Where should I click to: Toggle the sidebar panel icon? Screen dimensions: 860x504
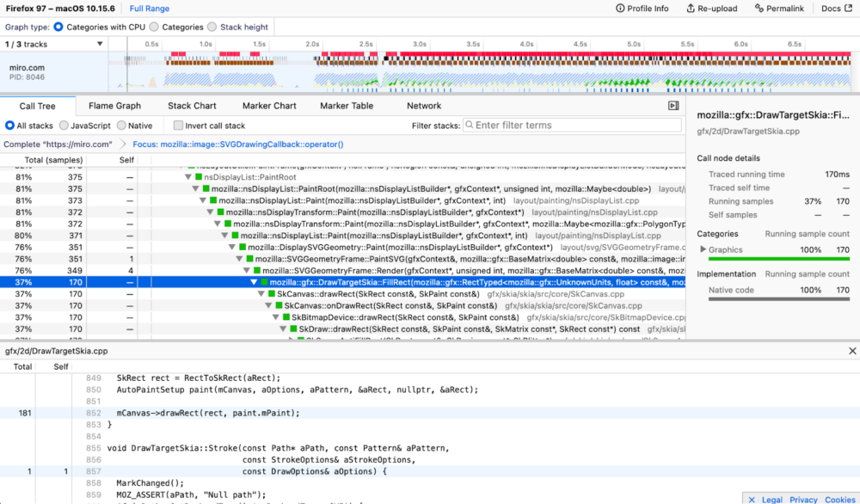(x=673, y=105)
